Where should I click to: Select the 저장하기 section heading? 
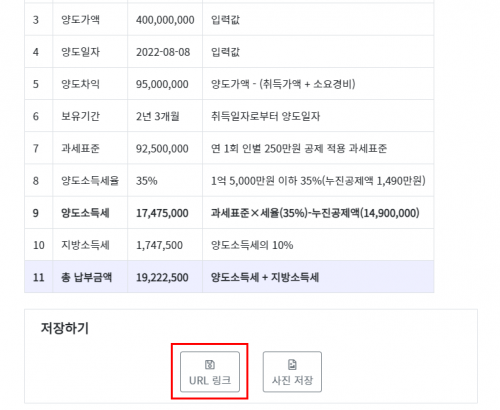[65, 328]
